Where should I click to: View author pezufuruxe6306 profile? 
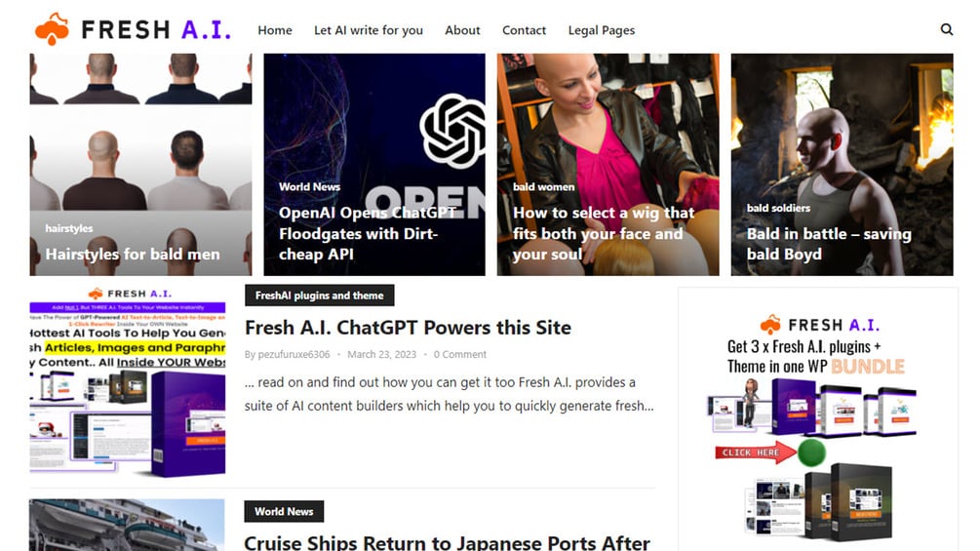(x=294, y=354)
